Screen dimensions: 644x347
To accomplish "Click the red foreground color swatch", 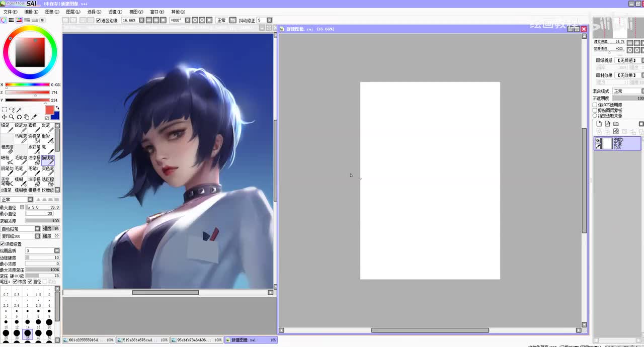I will [x=49, y=110].
